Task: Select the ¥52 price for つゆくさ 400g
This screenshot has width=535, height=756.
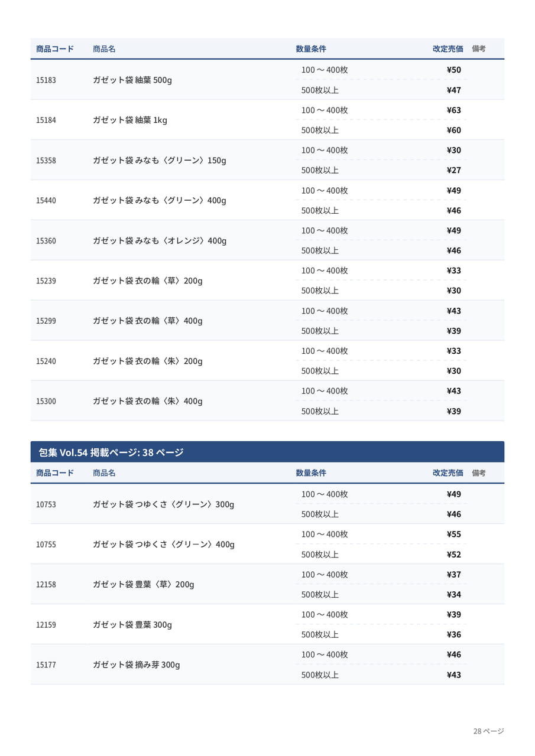Action: [x=454, y=555]
